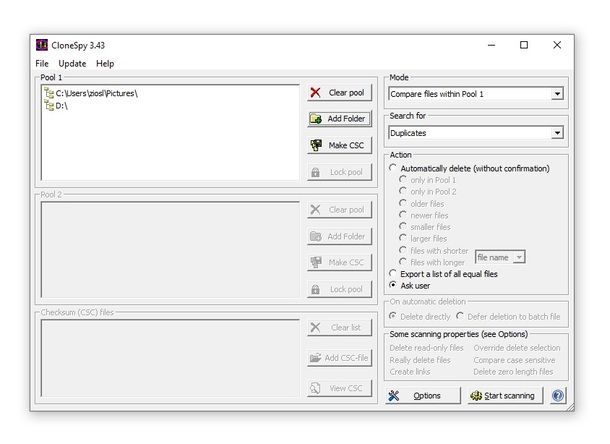Clear pool for Pool 1
Viewport: 610px width, 444px height.
(x=339, y=93)
